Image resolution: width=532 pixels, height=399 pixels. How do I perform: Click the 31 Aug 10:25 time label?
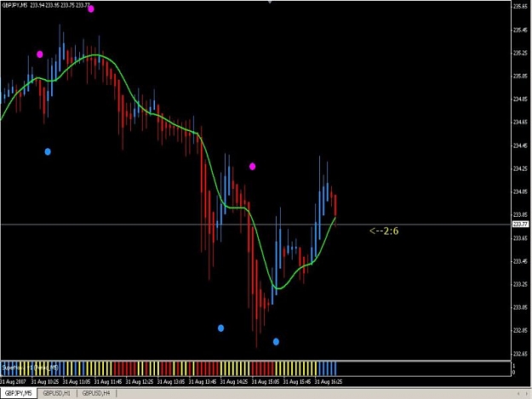45,382
